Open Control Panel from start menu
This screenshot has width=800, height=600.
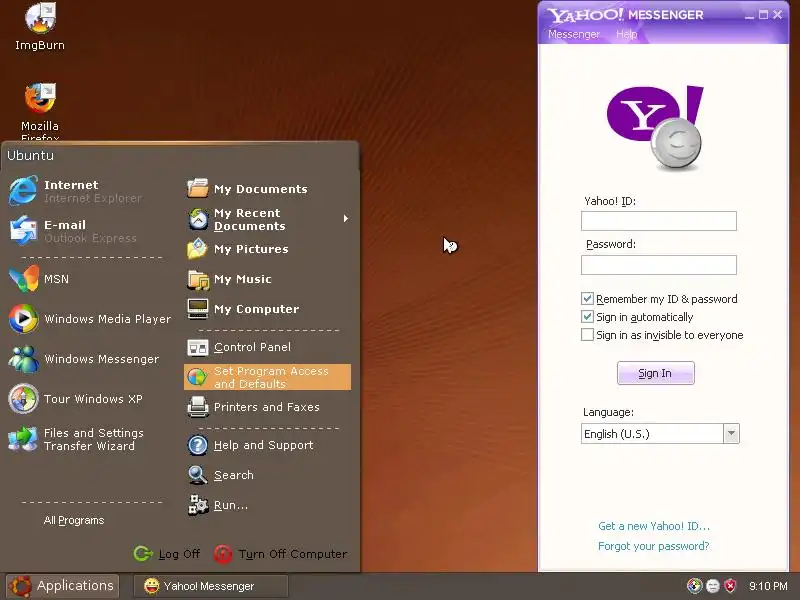pos(239,347)
